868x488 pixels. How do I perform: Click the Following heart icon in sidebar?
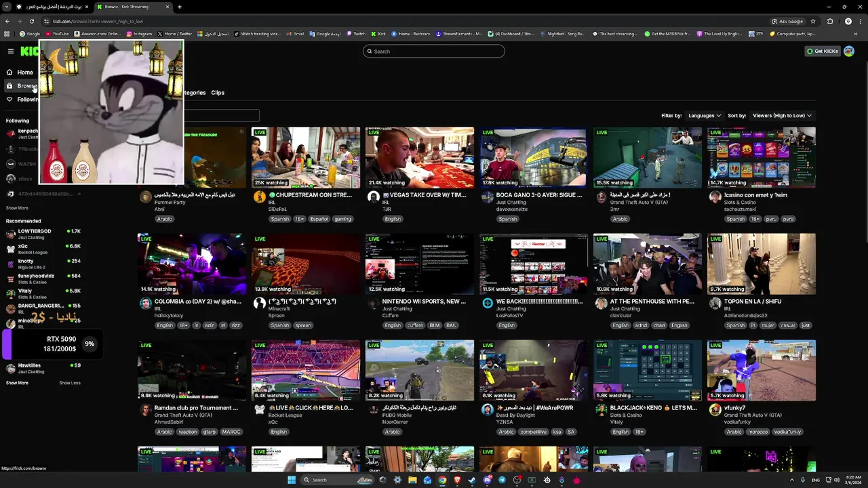(9, 99)
